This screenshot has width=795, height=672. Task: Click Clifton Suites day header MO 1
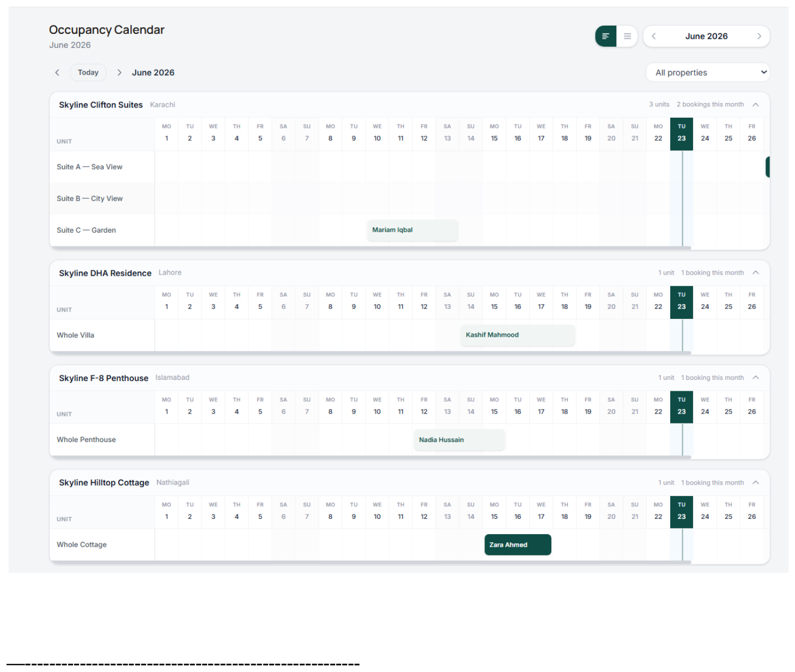point(167,133)
